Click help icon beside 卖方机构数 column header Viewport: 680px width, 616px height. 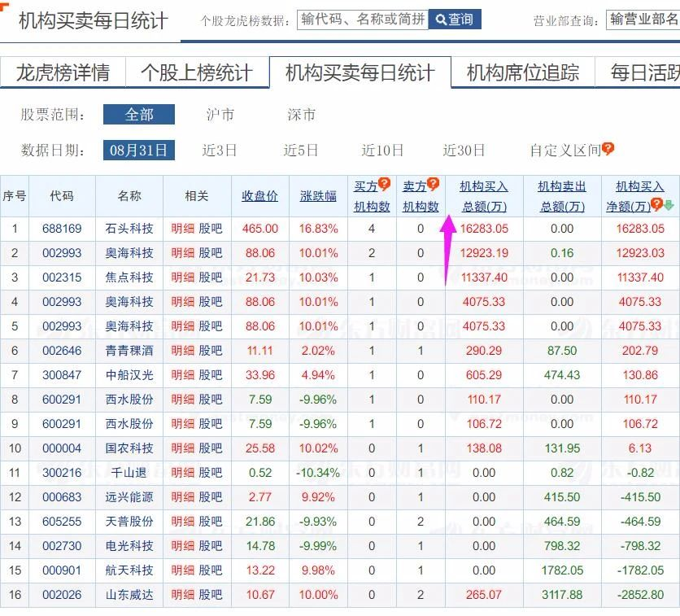(434, 181)
